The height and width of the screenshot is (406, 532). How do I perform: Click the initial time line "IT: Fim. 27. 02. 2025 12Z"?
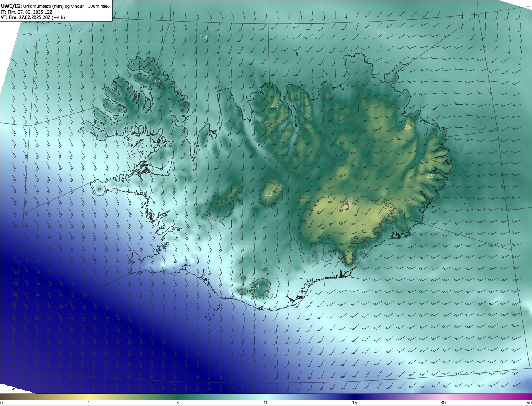click(x=27, y=12)
